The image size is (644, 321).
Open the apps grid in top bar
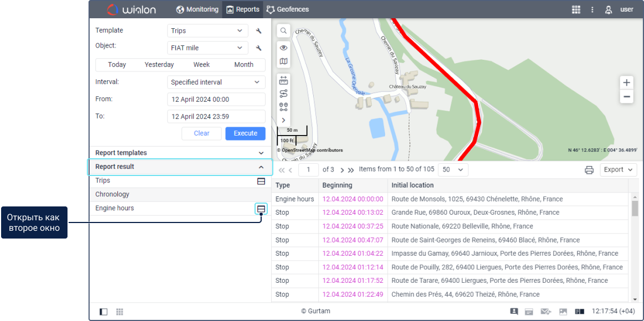tap(576, 9)
